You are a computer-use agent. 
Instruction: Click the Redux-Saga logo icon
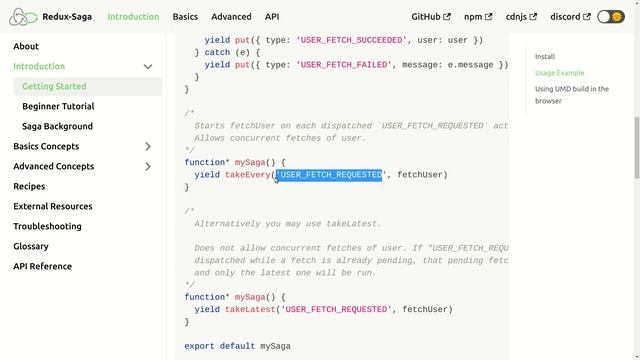point(23,17)
